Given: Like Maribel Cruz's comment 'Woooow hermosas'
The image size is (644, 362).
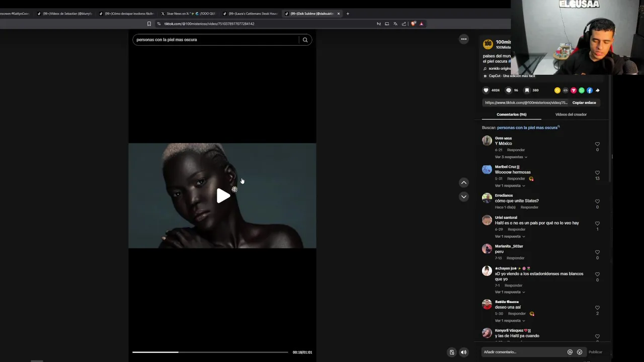Looking at the screenshot, I should click(597, 172).
